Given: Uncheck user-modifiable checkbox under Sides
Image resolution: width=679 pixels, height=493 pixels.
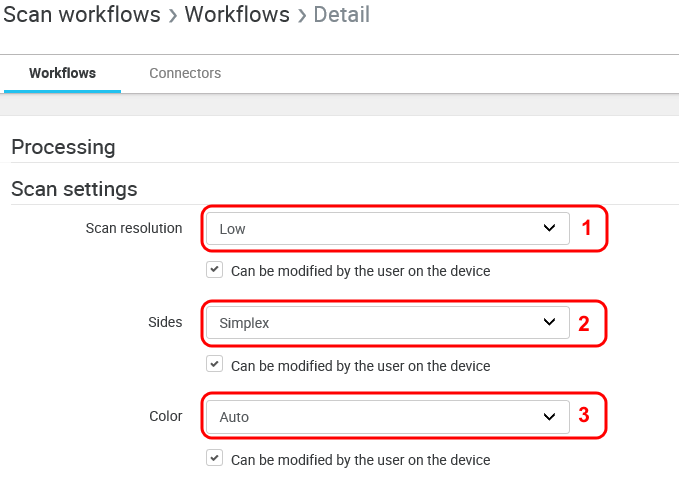Looking at the screenshot, I should [214, 365].
